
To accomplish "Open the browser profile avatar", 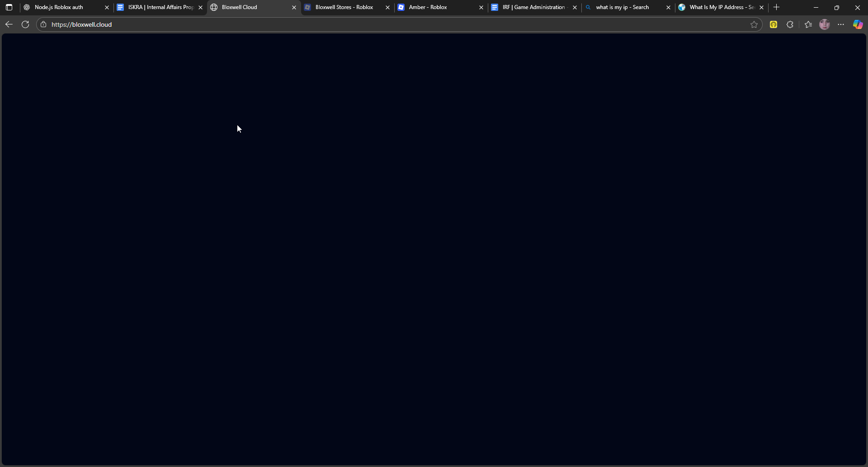I will click(x=825, y=24).
